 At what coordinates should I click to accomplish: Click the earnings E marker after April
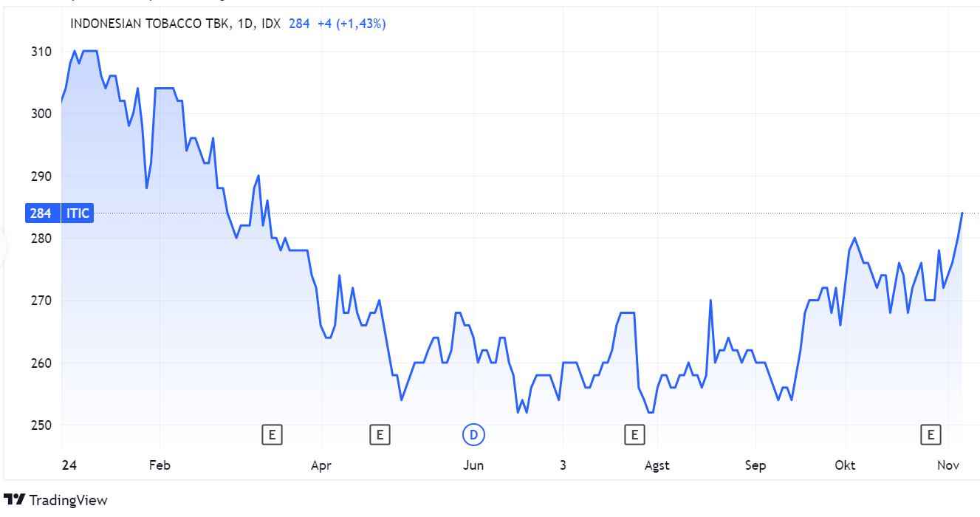pos(380,434)
